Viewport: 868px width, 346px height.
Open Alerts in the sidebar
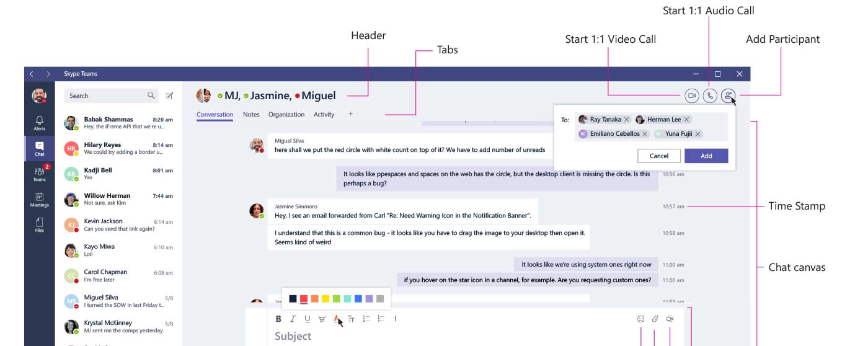(40, 123)
